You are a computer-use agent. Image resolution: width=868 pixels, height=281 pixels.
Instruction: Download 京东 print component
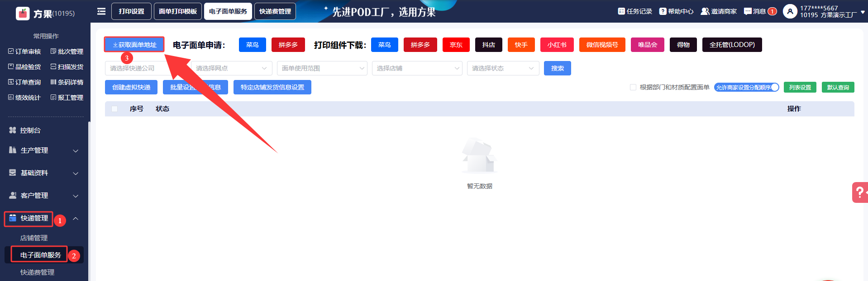pyautogui.click(x=456, y=45)
